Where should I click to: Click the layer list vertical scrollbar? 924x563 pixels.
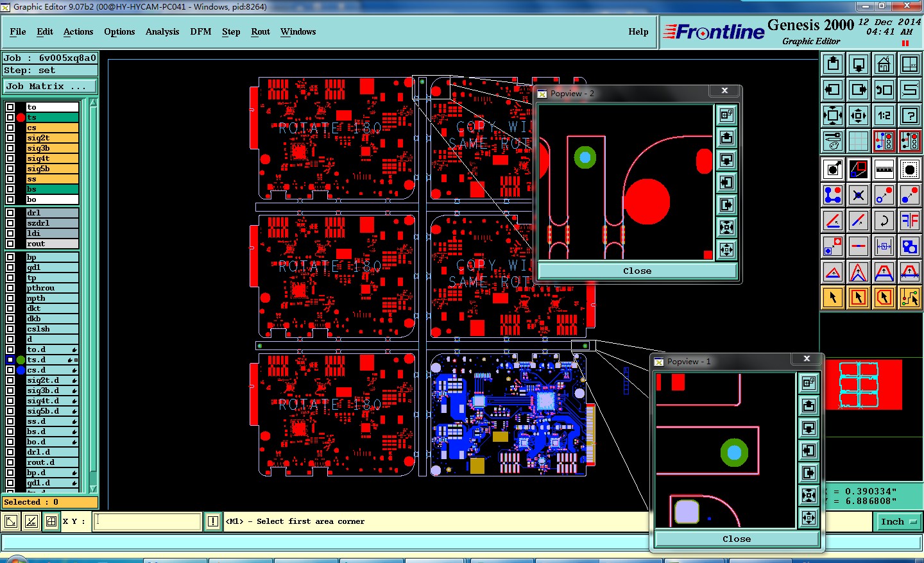[x=93, y=296]
